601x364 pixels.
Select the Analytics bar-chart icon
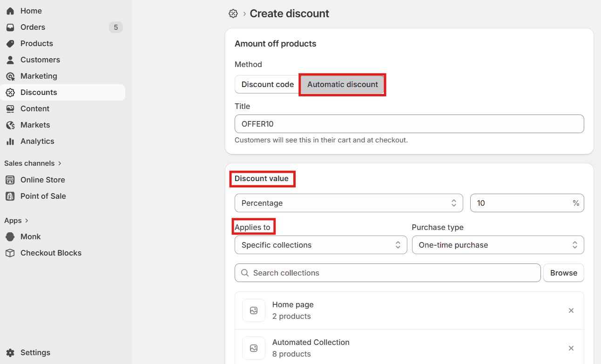tap(10, 141)
